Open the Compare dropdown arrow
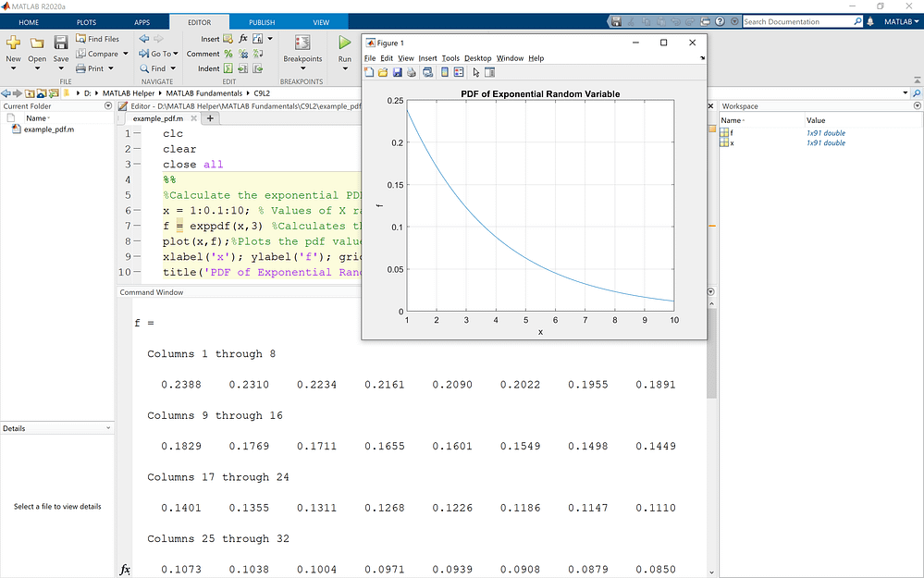The image size is (924, 578). 126,54
